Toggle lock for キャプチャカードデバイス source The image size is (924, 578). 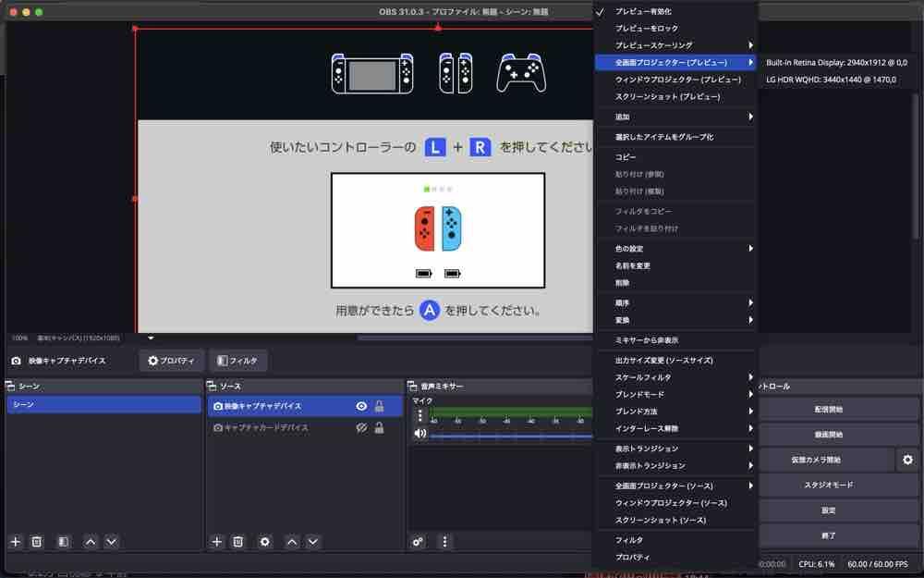point(379,427)
